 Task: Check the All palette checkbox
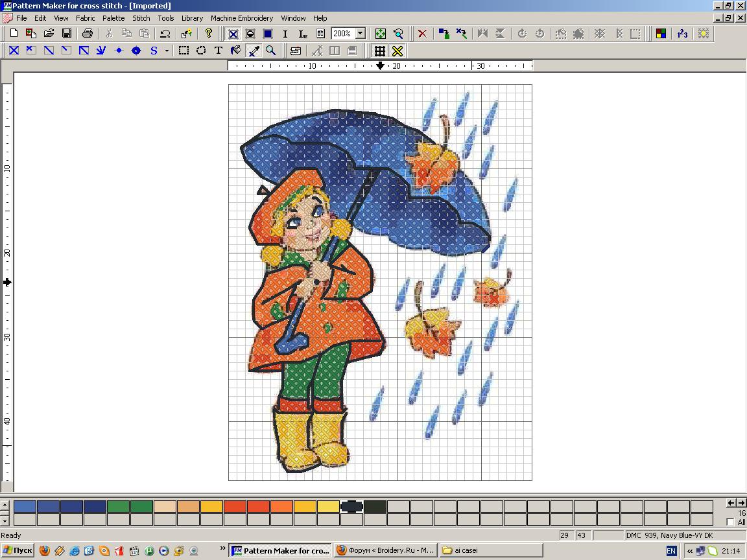[730, 522]
